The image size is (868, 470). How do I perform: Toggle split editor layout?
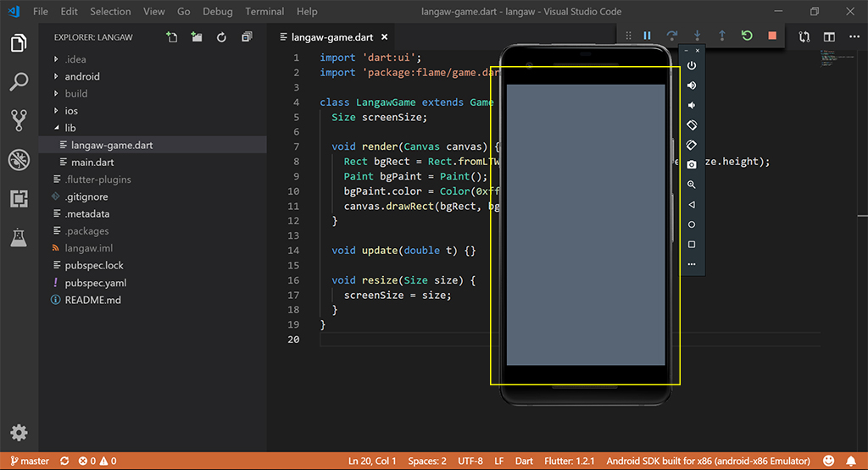pyautogui.click(x=829, y=37)
